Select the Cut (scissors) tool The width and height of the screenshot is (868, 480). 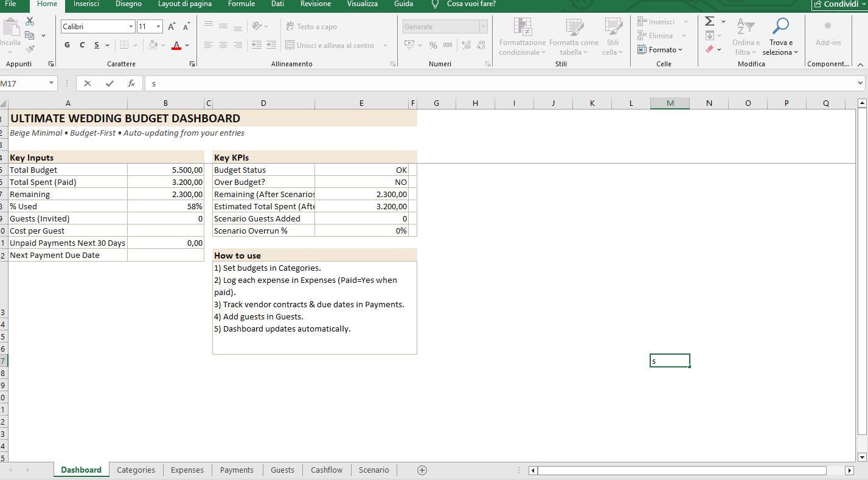click(x=29, y=21)
